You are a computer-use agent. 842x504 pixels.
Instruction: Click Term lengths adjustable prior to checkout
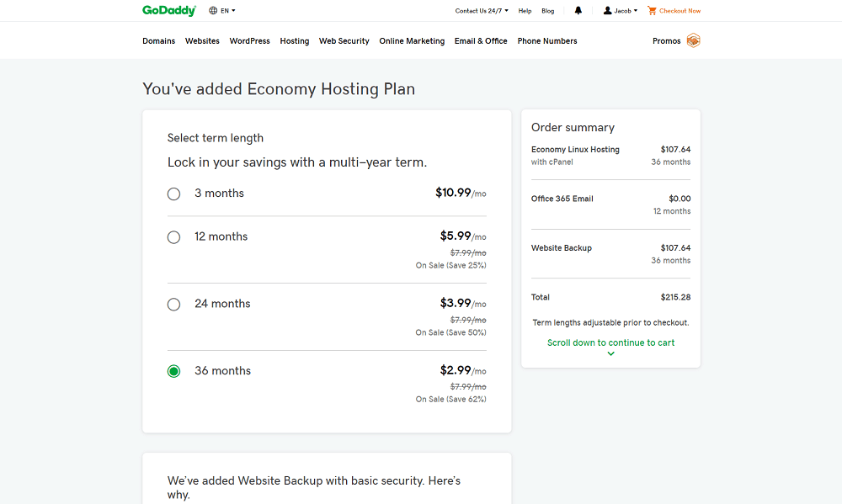(610, 322)
